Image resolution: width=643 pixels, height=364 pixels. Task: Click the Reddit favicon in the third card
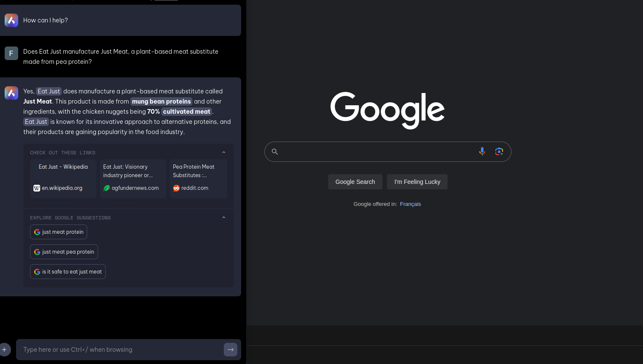176,188
